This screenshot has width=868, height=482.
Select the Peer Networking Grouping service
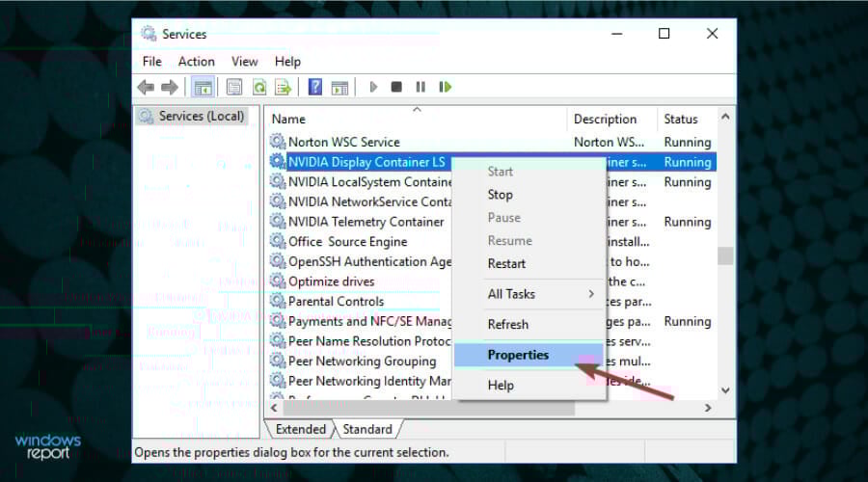pos(362,361)
